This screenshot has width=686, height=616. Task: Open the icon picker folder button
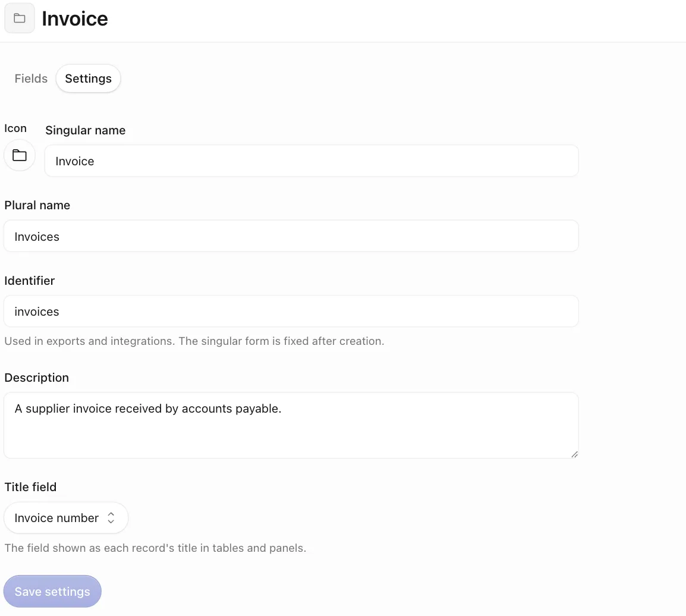point(19,155)
